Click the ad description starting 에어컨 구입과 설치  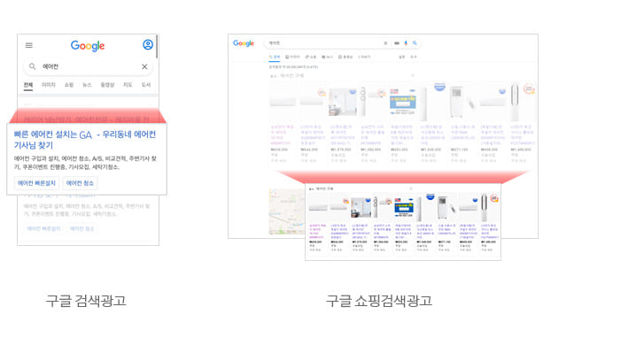pyautogui.click(x=85, y=163)
